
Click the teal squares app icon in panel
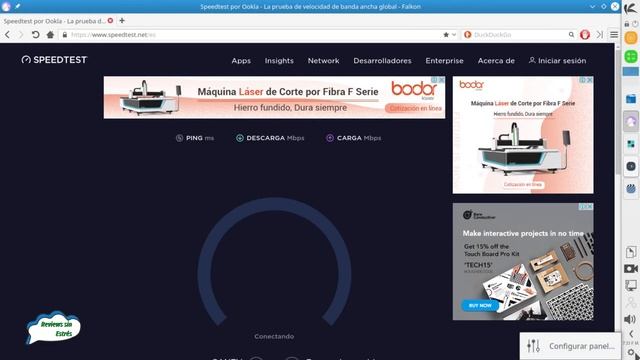click(x=631, y=144)
